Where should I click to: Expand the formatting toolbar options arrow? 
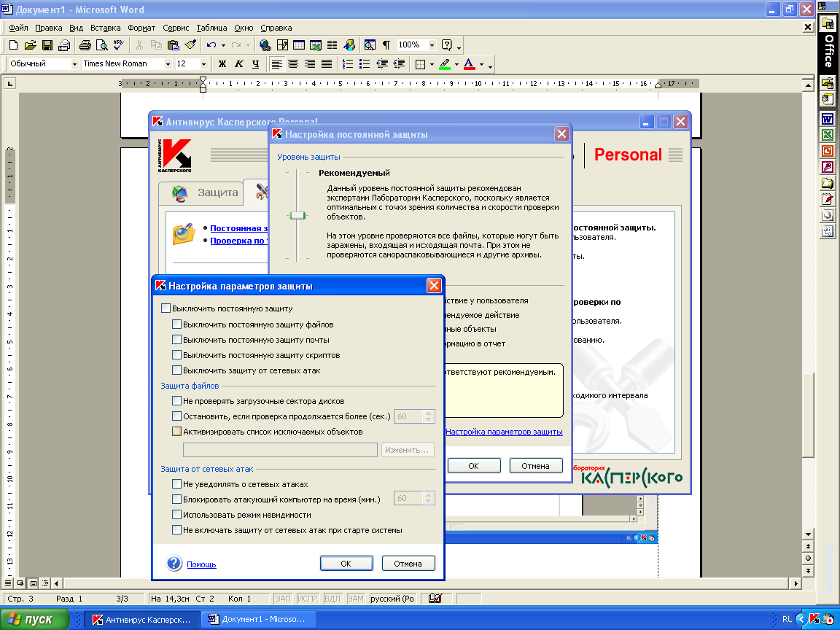pyautogui.click(x=490, y=66)
